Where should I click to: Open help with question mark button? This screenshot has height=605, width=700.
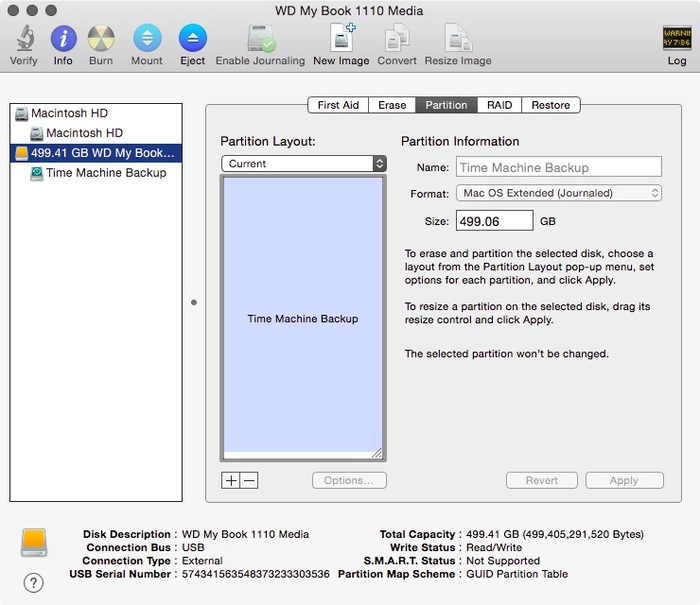(x=33, y=583)
